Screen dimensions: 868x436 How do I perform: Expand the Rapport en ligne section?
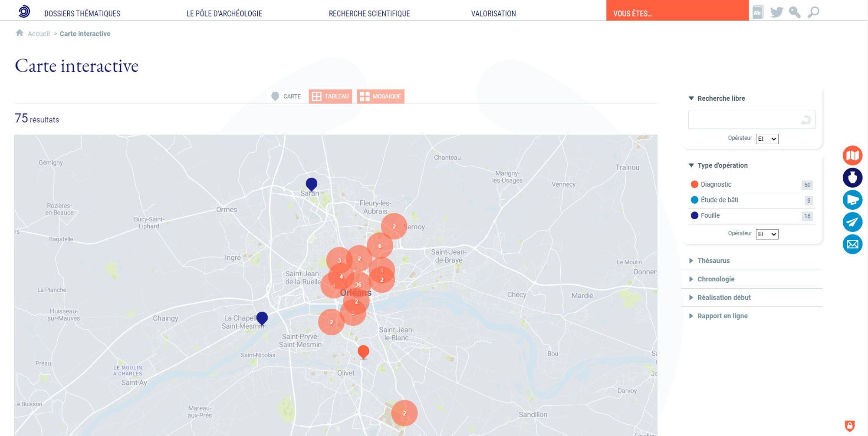(718, 316)
